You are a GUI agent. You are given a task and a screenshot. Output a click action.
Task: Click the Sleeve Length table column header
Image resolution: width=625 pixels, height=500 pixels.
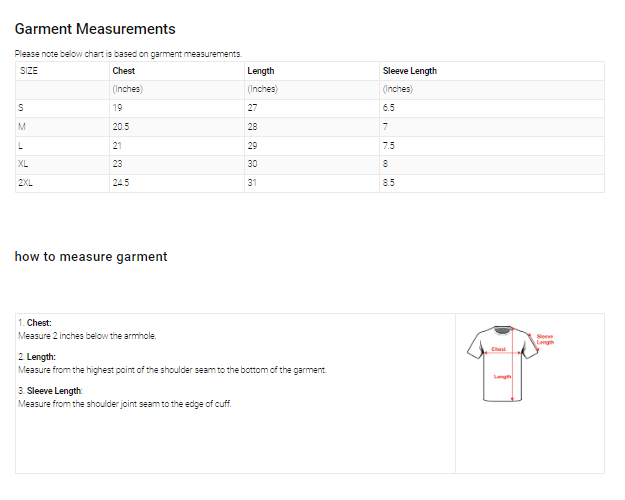(409, 71)
